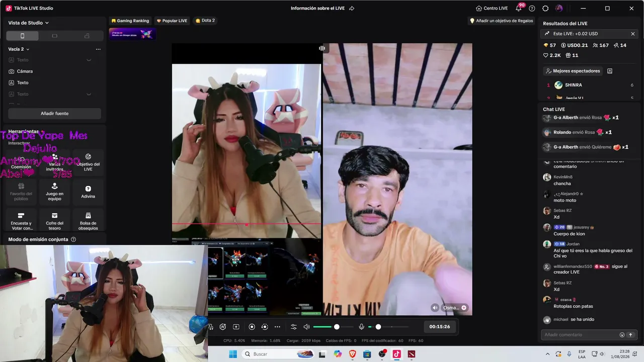Open the notifications bell
644x362 pixels.
(519, 8)
